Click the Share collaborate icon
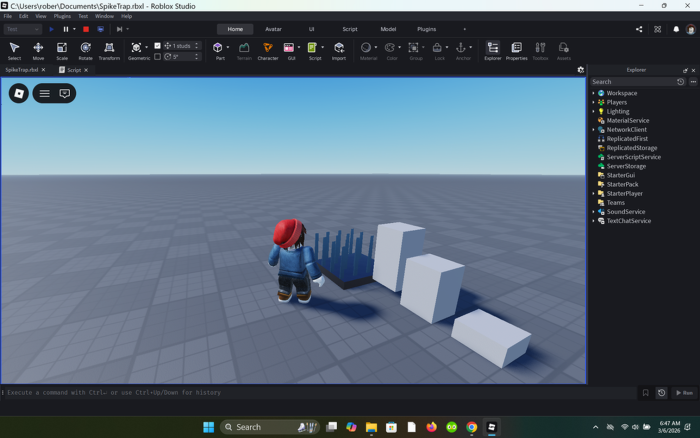 pyautogui.click(x=639, y=29)
